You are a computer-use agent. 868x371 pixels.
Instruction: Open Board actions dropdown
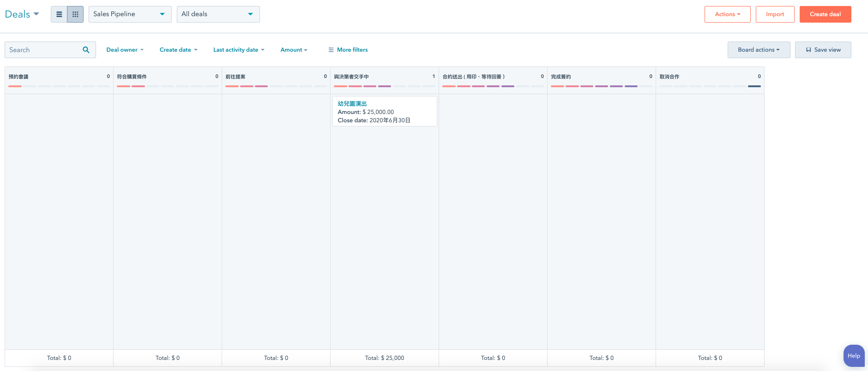pyautogui.click(x=759, y=50)
